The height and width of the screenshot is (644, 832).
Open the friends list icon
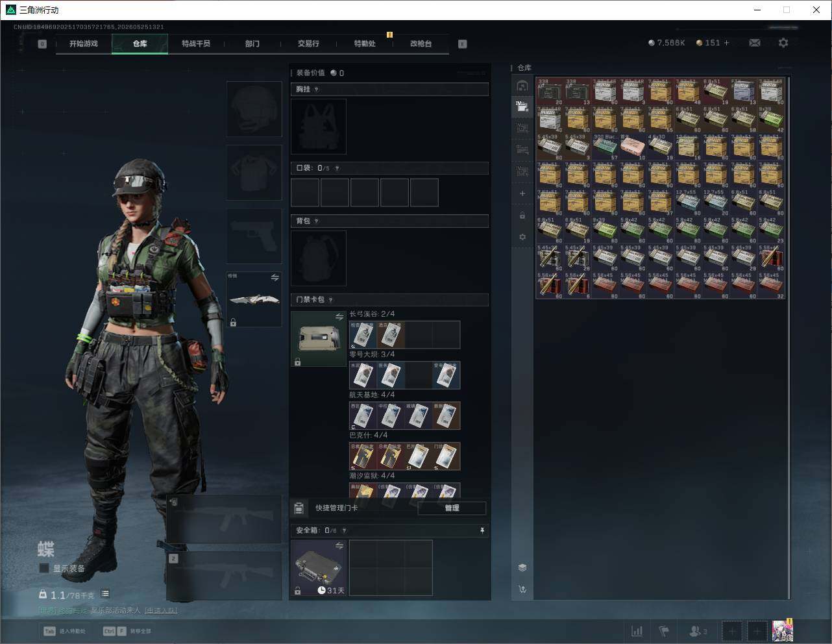(698, 631)
